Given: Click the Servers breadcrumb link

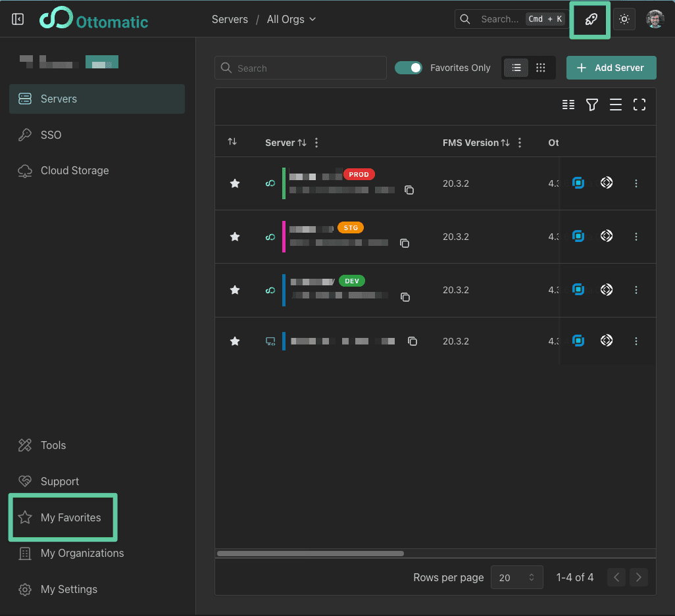Looking at the screenshot, I should (x=230, y=20).
